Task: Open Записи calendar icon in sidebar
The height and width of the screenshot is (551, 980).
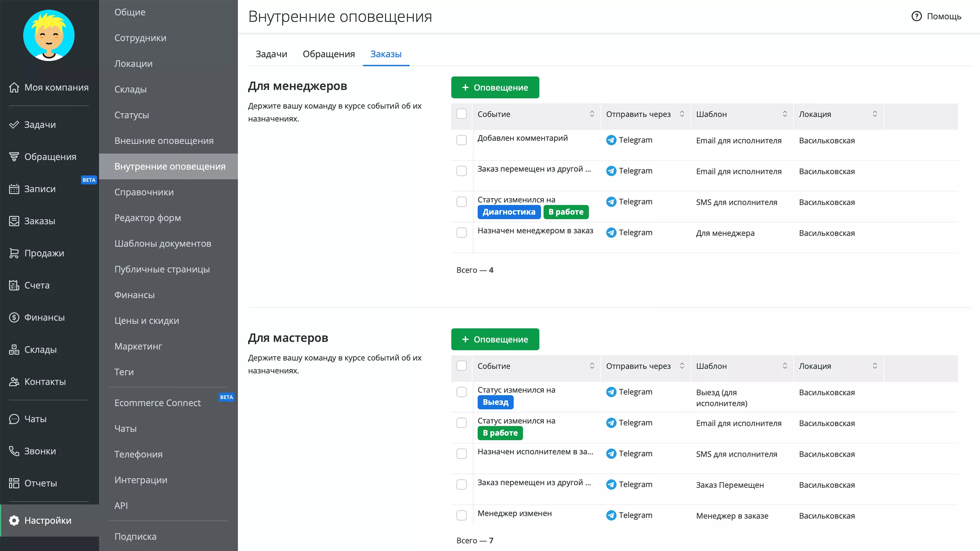Action: 14,189
